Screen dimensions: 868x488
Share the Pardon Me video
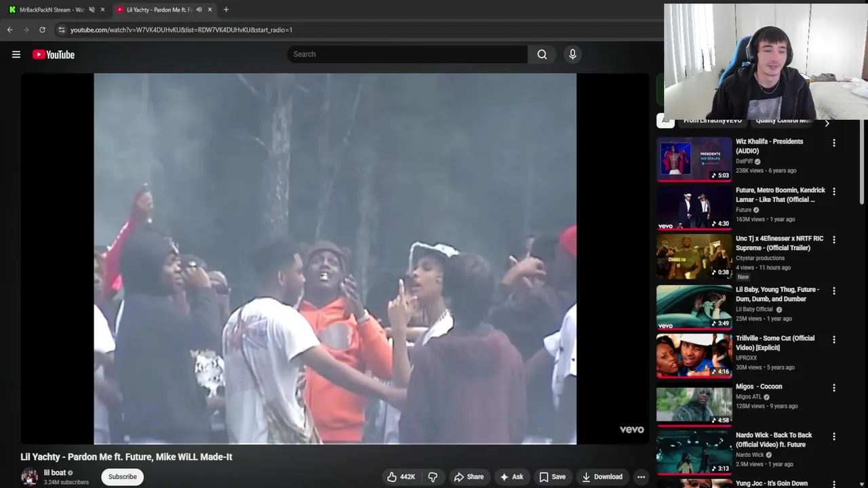pos(469,476)
